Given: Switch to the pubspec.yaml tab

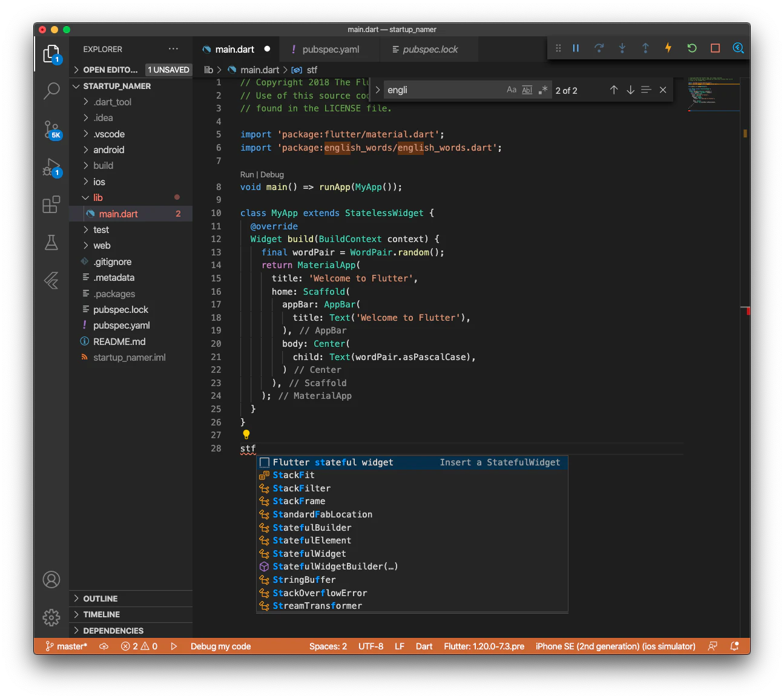Looking at the screenshot, I should pyautogui.click(x=331, y=50).
